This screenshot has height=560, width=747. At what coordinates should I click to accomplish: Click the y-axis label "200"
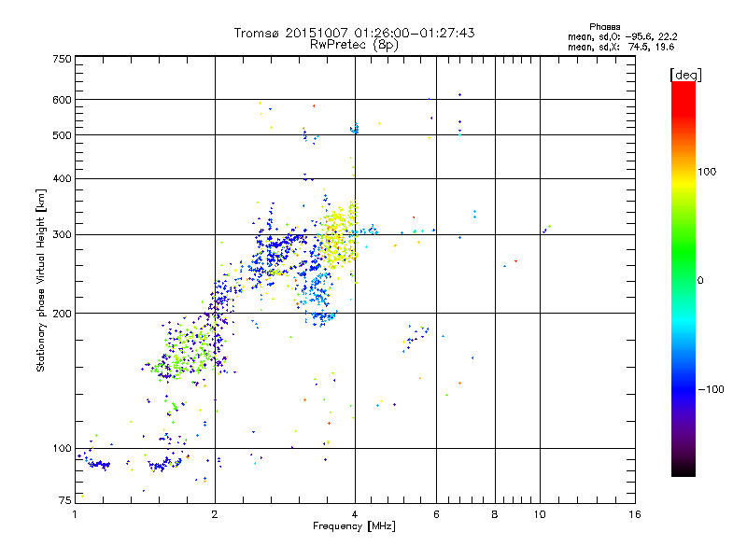click(63, 314)
